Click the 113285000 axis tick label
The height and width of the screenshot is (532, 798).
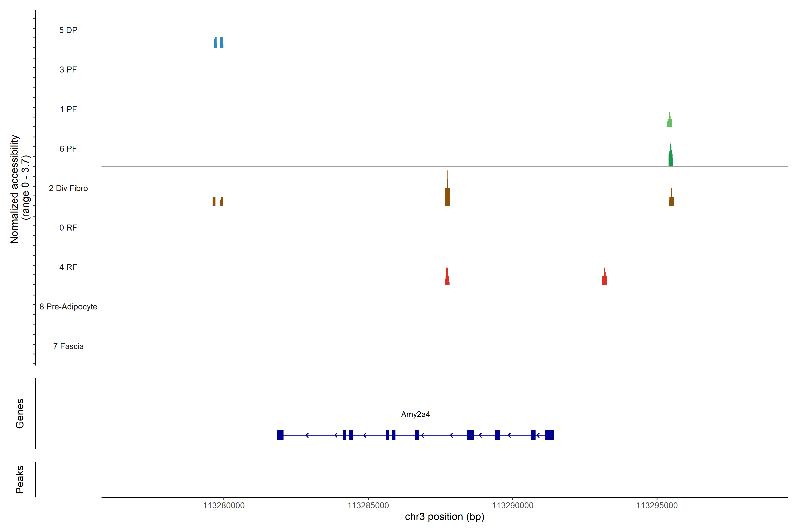[368, 506]
